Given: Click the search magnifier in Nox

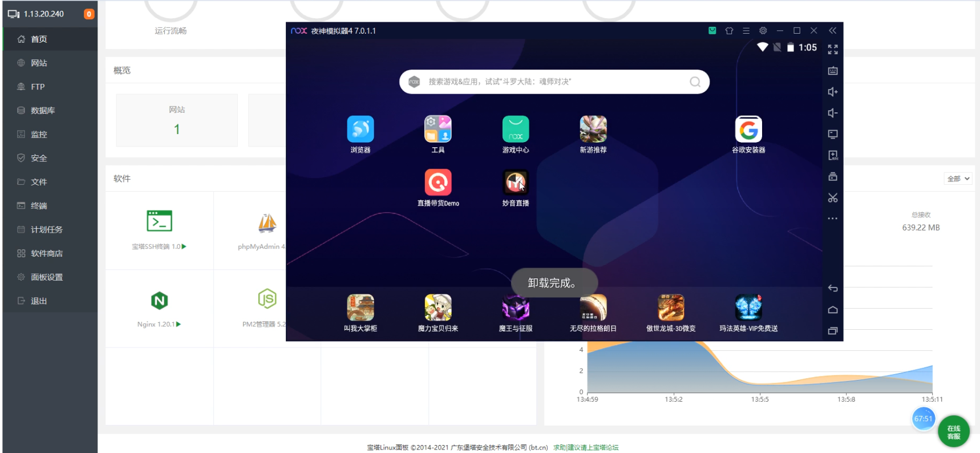Looking at the screenshot, I should (695, 82).
